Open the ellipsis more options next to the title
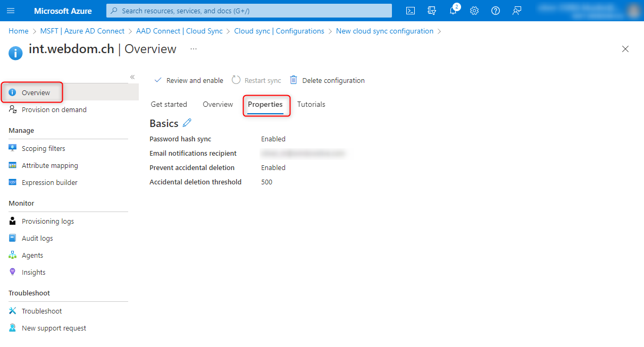 (194, 49)
